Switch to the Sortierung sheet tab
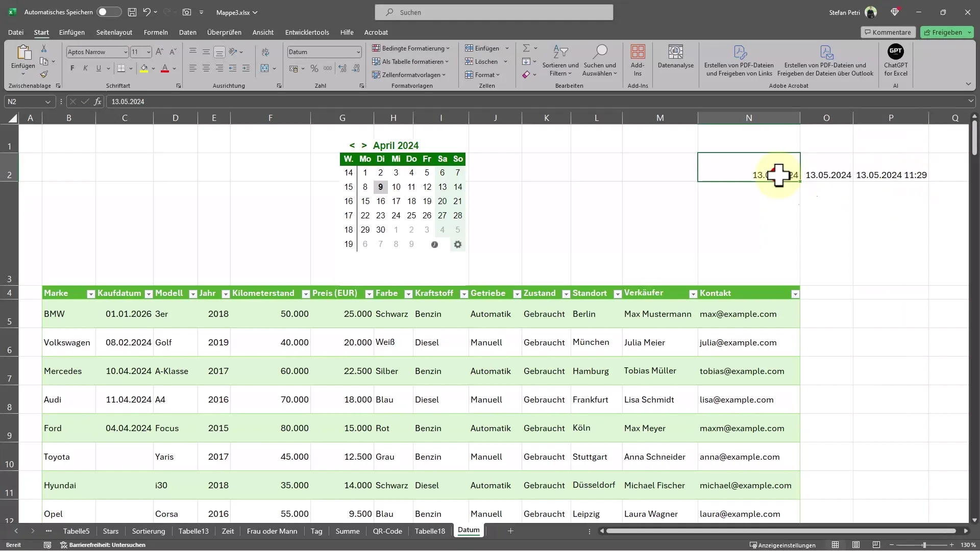The height and width of the screenshot is (551, 980). click(x=149, y=531)
